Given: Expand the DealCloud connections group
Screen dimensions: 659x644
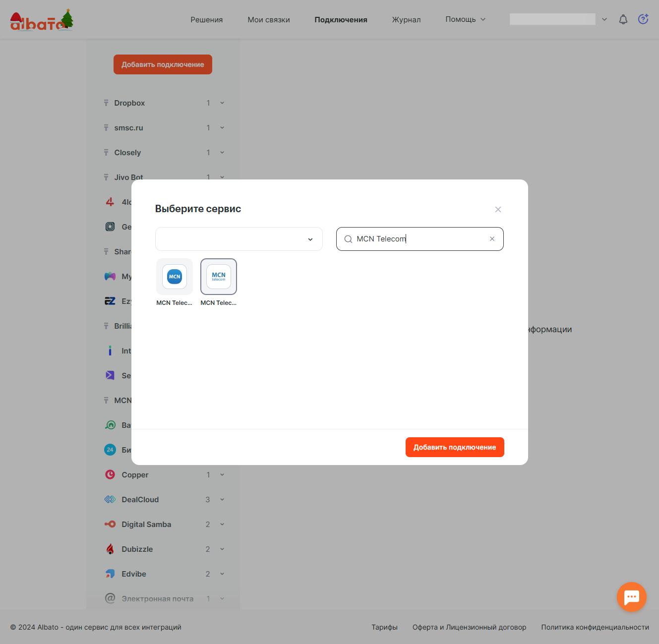Looking at the screenshot, I should [x=222, y=500].
